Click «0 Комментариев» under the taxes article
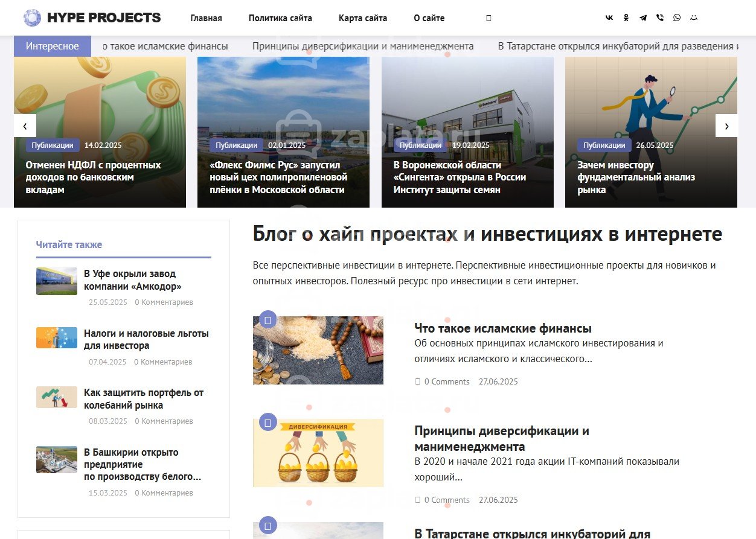 pos(163,362)
